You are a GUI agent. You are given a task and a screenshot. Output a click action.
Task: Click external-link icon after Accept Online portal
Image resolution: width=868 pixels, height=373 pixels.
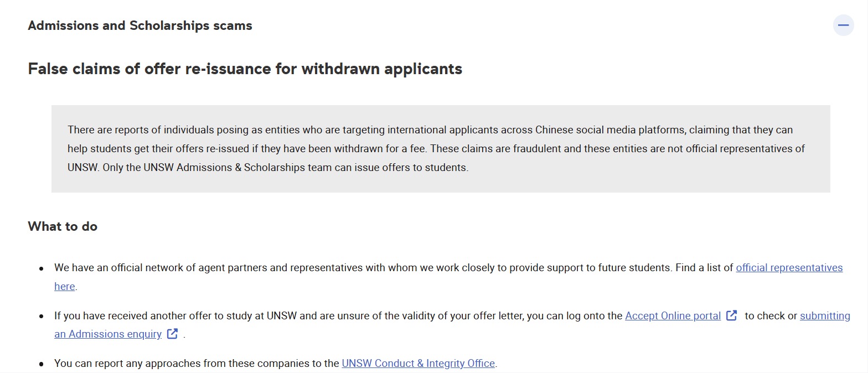click(x=732, y=315)
